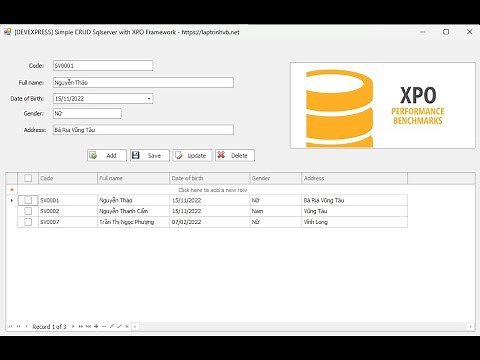Sort by the Date of birth column header
This screenshot has height=360, width=480.
point(210,178)
